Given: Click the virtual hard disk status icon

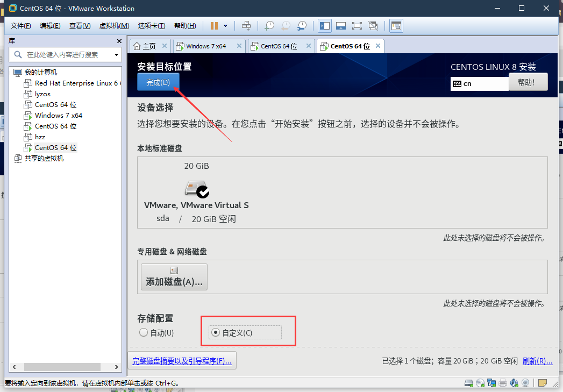Looking at the screenshot, I should pyautogui.click(x=468, y=383).
